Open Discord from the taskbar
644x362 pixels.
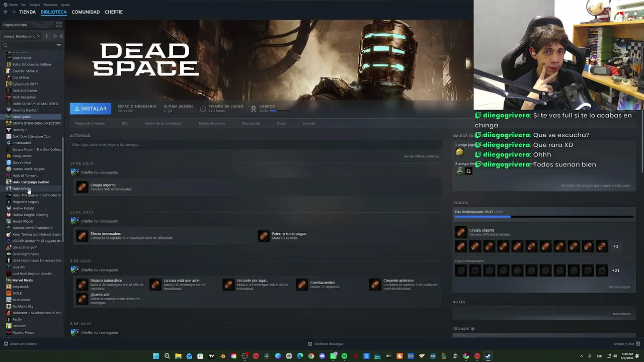pos(322,356)
